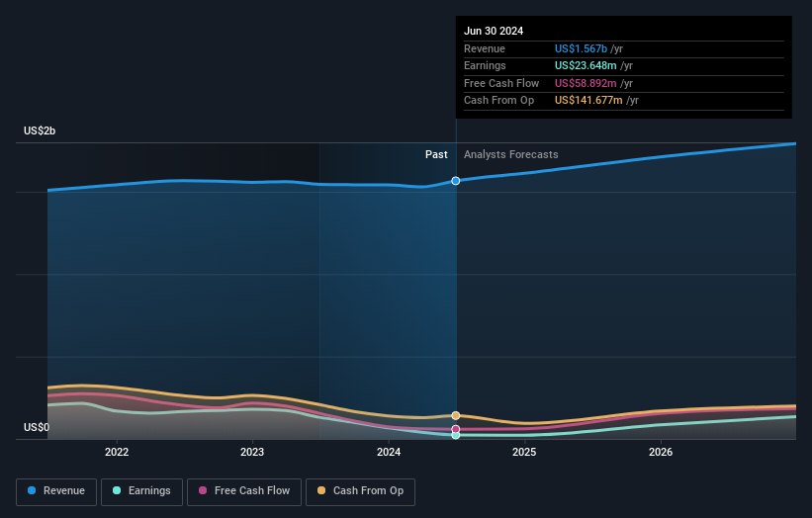This screenshot has height=518, width=812.
Task: Click the Free Cash Flow pink data point marker
Action: pyautogui.click(x=456, y=429)
